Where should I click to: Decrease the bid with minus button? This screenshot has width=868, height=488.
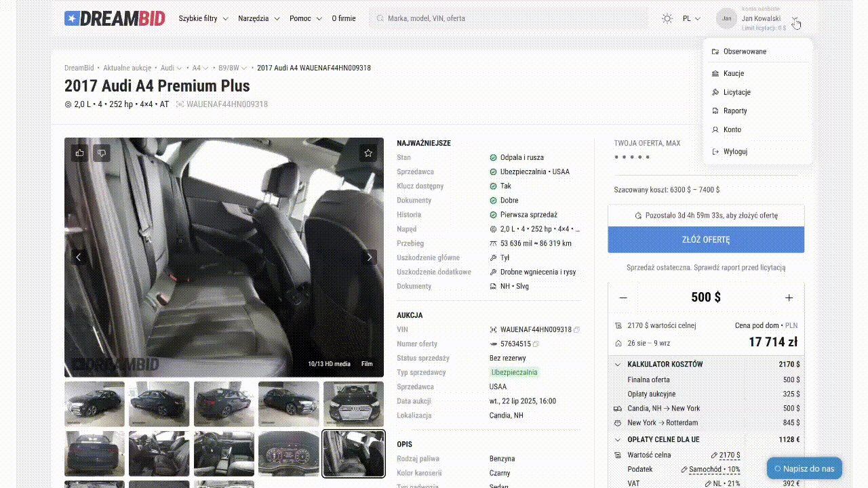(x=623, y=298)
